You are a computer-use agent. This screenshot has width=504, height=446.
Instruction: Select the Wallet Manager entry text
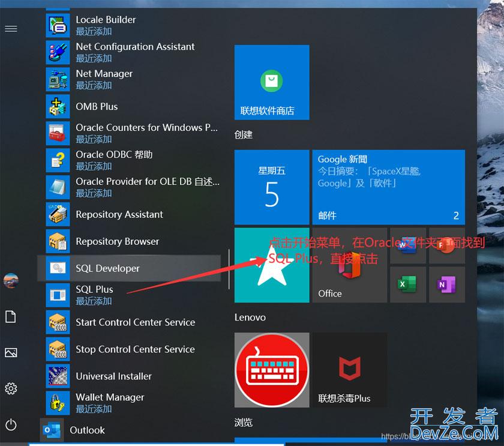[x=110, y=397]
